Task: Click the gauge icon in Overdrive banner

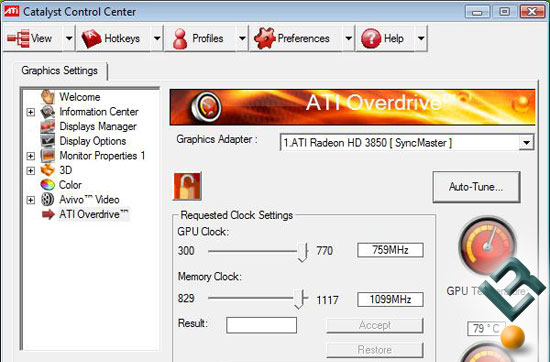Action: click(x=206, y=106)
